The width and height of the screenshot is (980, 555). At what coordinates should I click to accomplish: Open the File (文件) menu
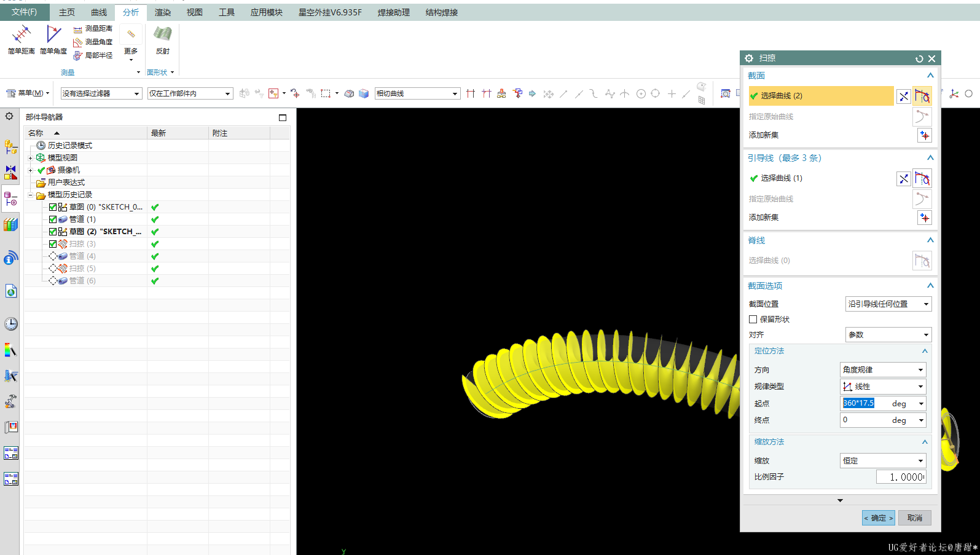[24, 12]
